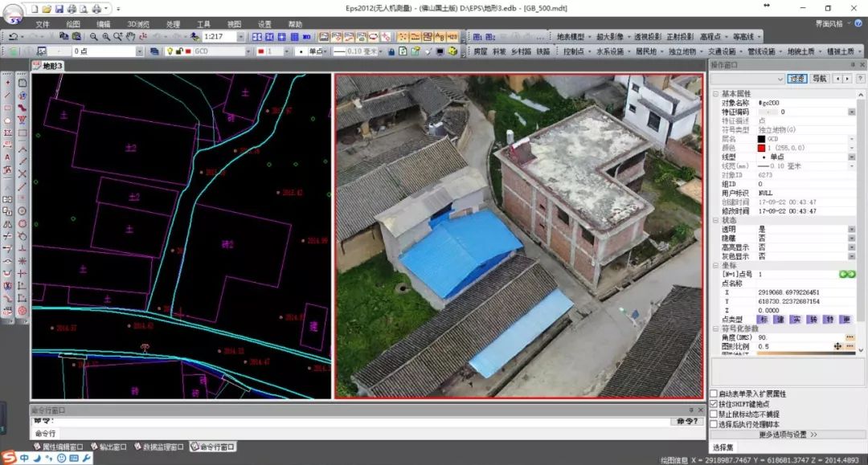
Task: Uncheck 按住SHIFT键拖点 checkbox
Action: [714, 404]
